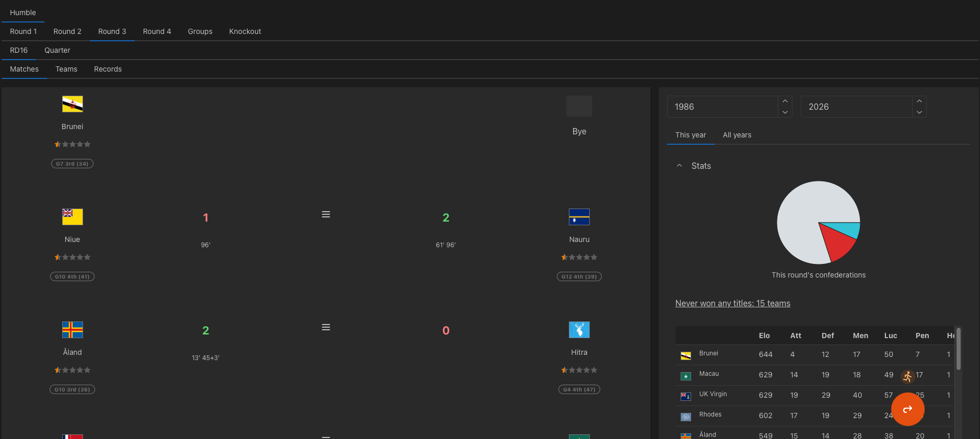980x439 pixels.
Task: Click the Niue flag icon
Action: 72,217
